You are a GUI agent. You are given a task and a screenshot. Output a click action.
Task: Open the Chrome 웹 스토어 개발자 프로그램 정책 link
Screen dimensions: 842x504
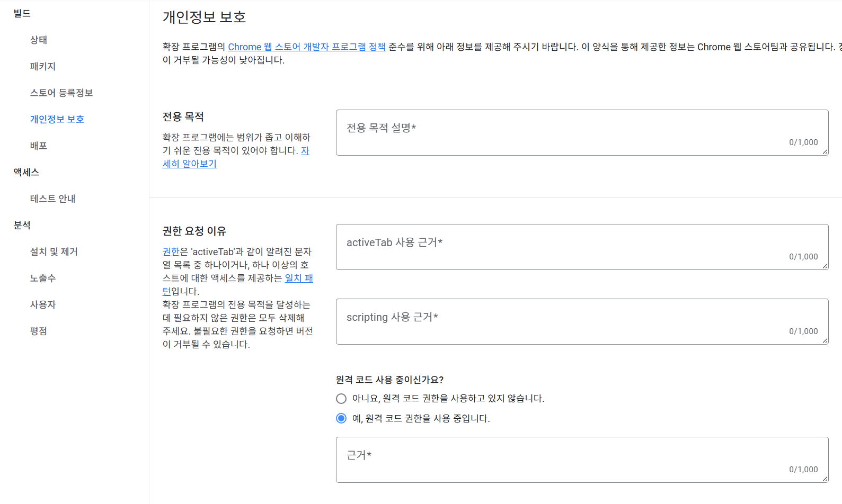click(x=306, y=47)
